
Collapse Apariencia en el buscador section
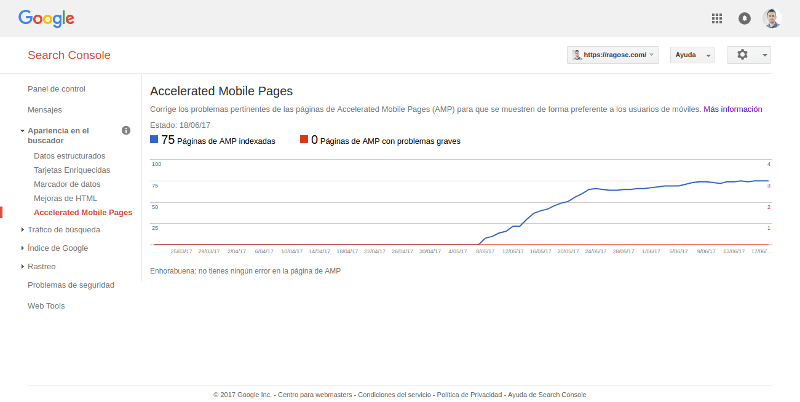pos(22,131)
